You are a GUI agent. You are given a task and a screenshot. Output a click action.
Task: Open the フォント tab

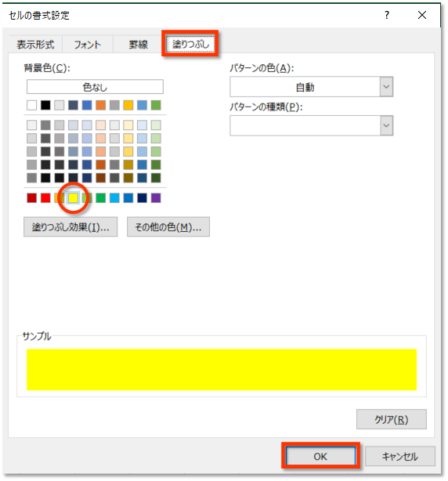(x=88, y=45)
